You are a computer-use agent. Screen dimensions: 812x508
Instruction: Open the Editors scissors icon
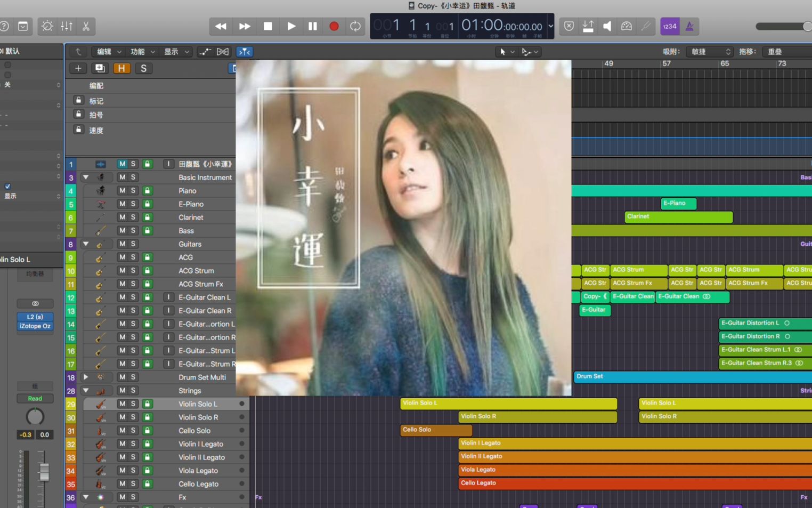pos(86,26)
